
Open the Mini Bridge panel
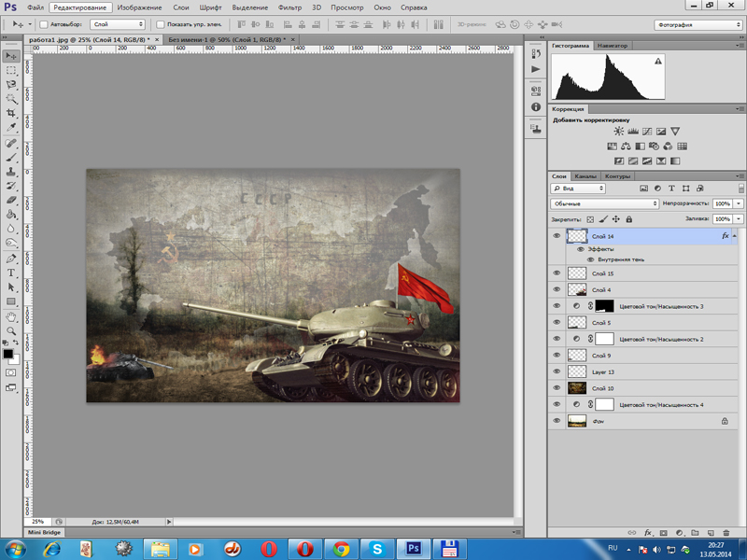[x=44, y=532]
